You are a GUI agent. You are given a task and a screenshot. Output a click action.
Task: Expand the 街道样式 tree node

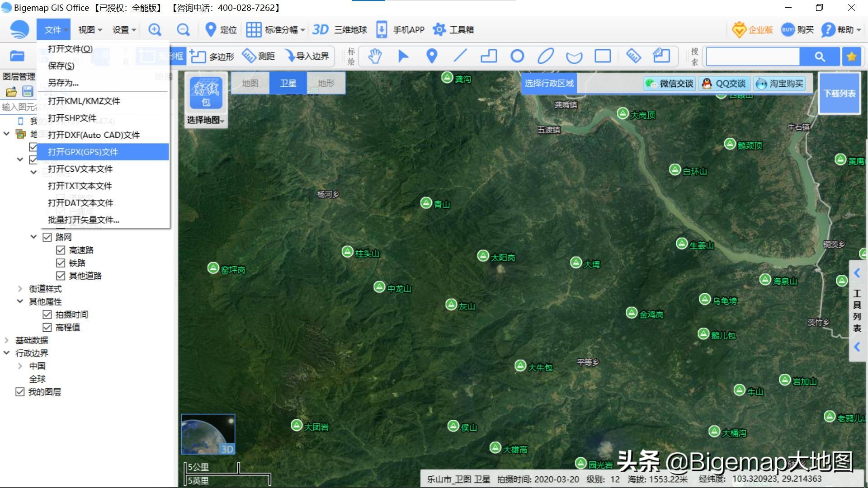[20, 288]
